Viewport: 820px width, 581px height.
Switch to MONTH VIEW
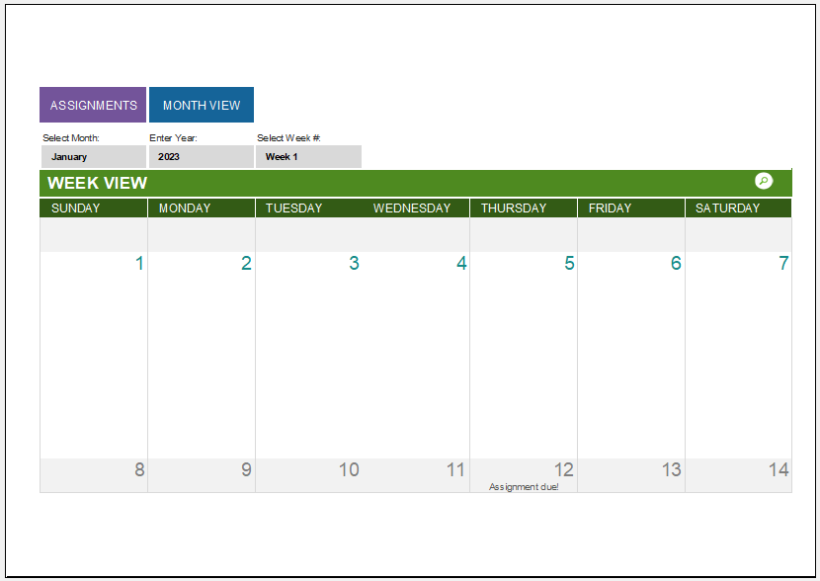pyautogui.click(x=201, y=104)
